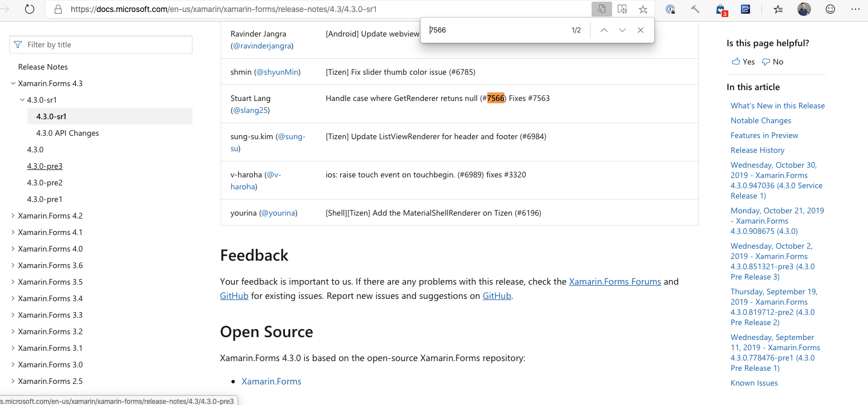868x405 pixels.
Task: Close the find-on-page bar
Action: point(641,30)
